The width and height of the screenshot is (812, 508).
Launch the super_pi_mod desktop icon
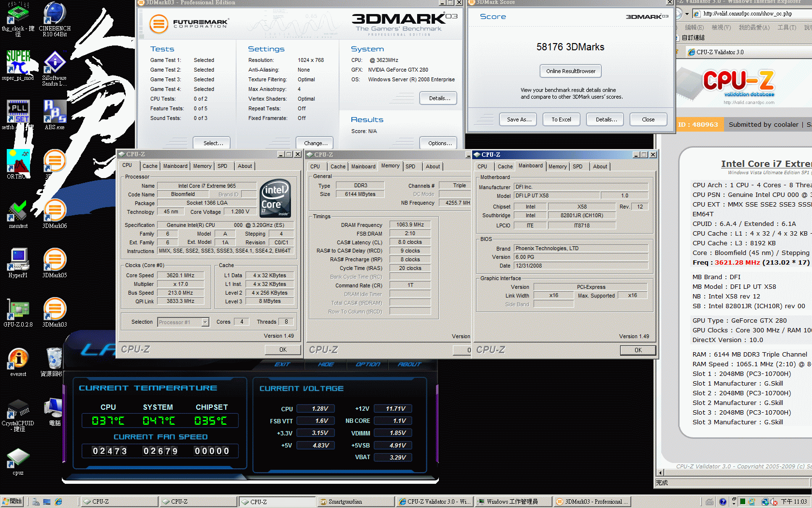[18, 66]
